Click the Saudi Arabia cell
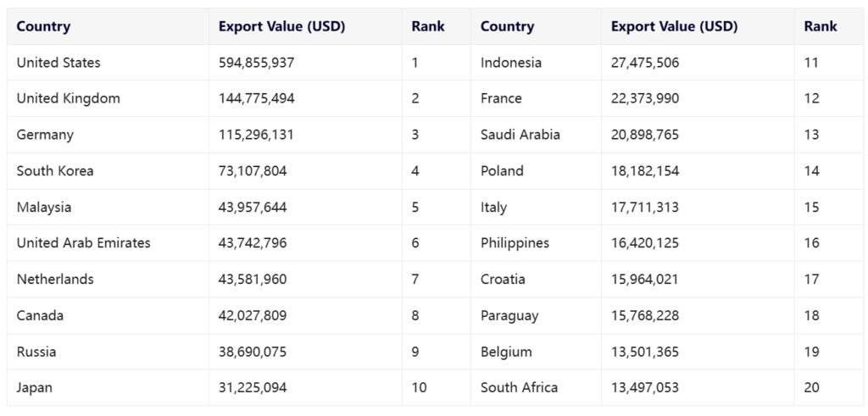868x416 pixels. 520,135
